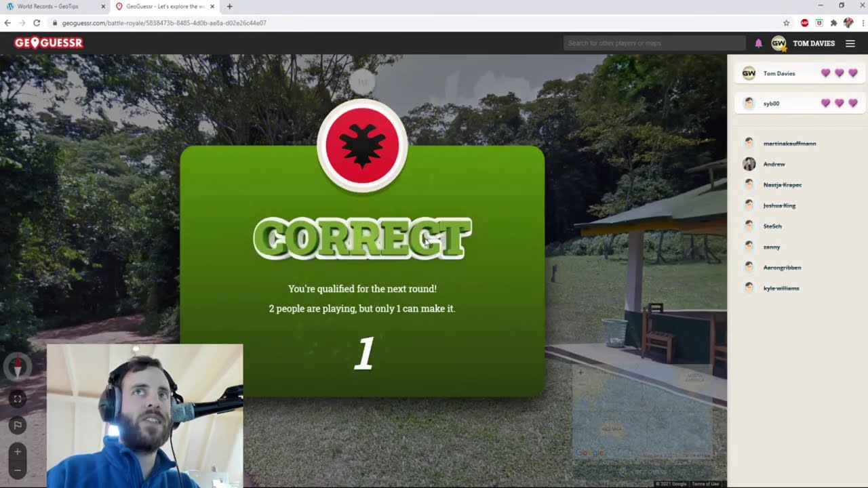Click the guess mini-map

pos(642,412)
